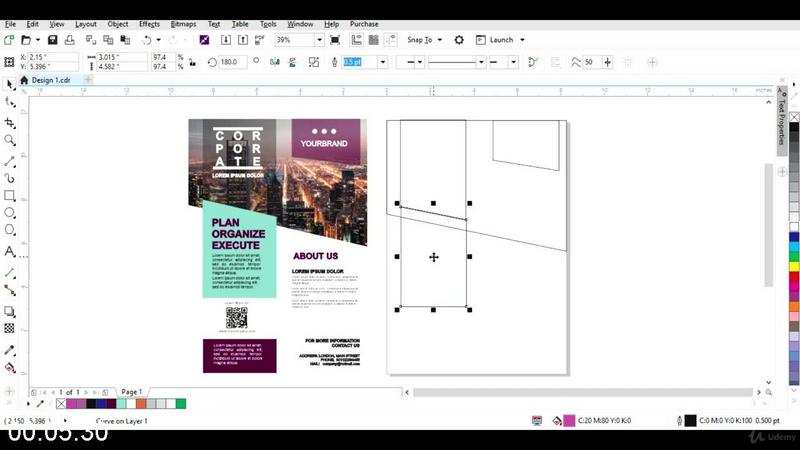800x450 pixels.
Task: Expand the zoom level dropdown
Action: (319, 40)
